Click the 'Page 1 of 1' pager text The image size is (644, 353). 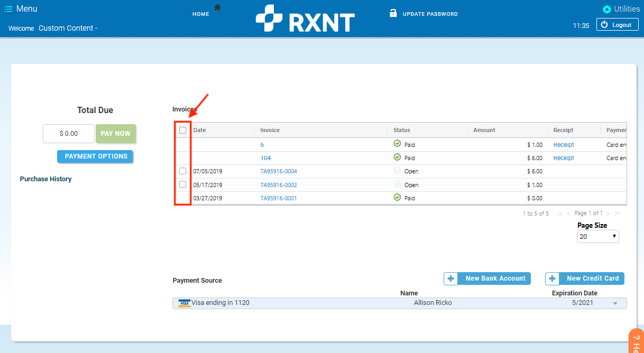pos(588,213)
